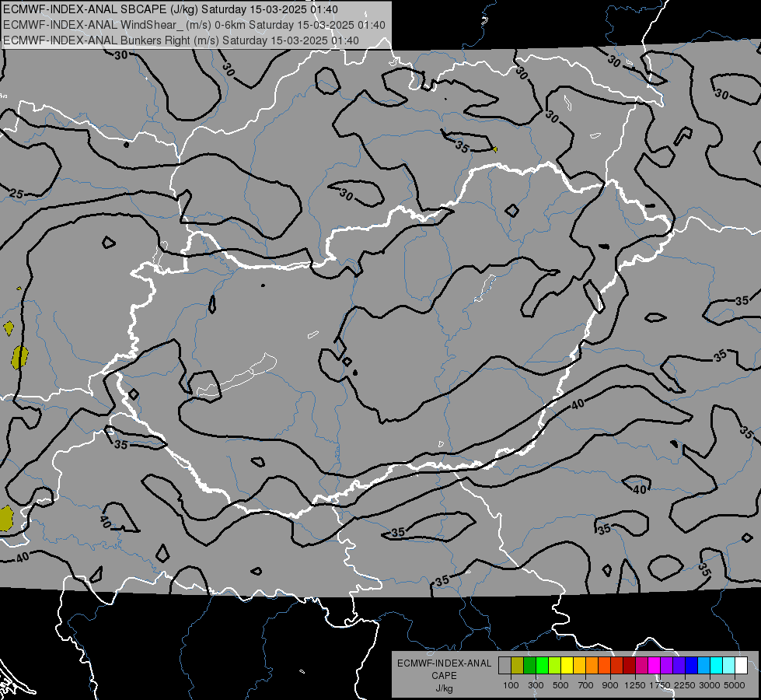Select the WindShear 0-6km header line
The height and width of the screenshot is (700, 761).
[x=194, y=25]
